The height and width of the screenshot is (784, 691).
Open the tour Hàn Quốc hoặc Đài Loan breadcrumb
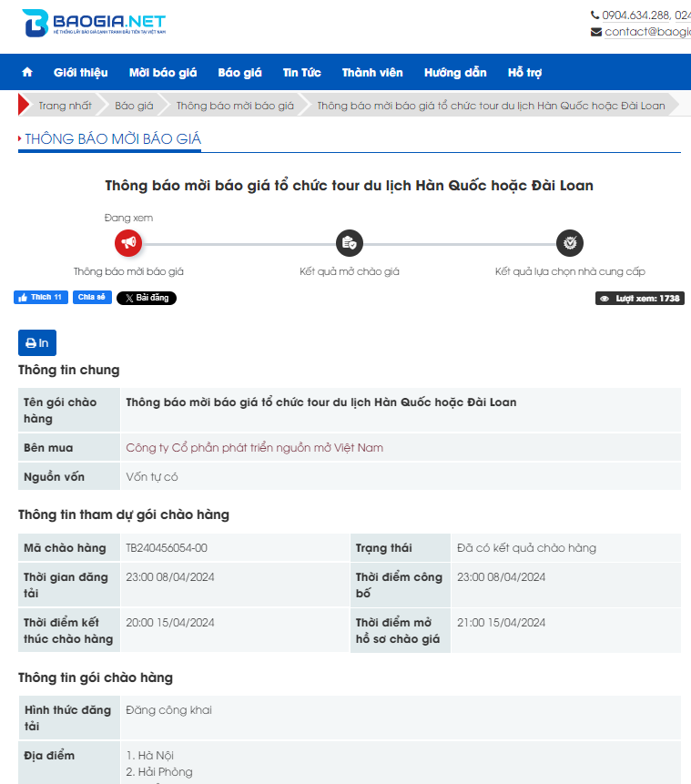491,106
